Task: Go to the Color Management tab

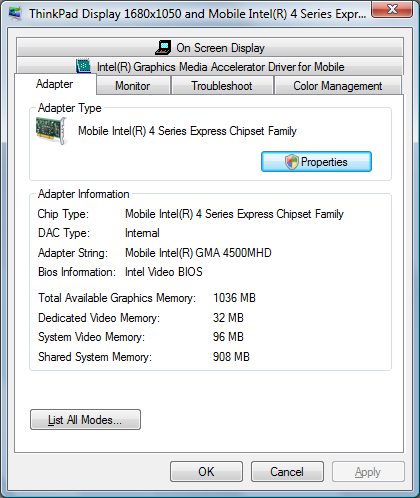Action: [338, 86]
